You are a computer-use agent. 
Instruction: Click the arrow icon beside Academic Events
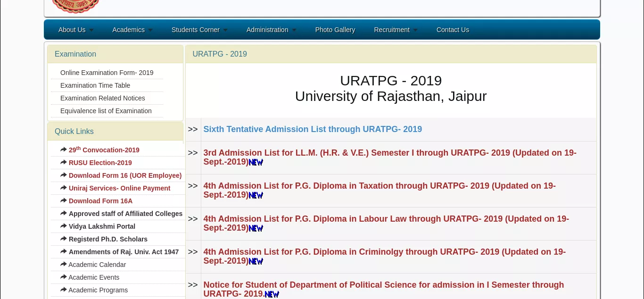tap(64, 277)
